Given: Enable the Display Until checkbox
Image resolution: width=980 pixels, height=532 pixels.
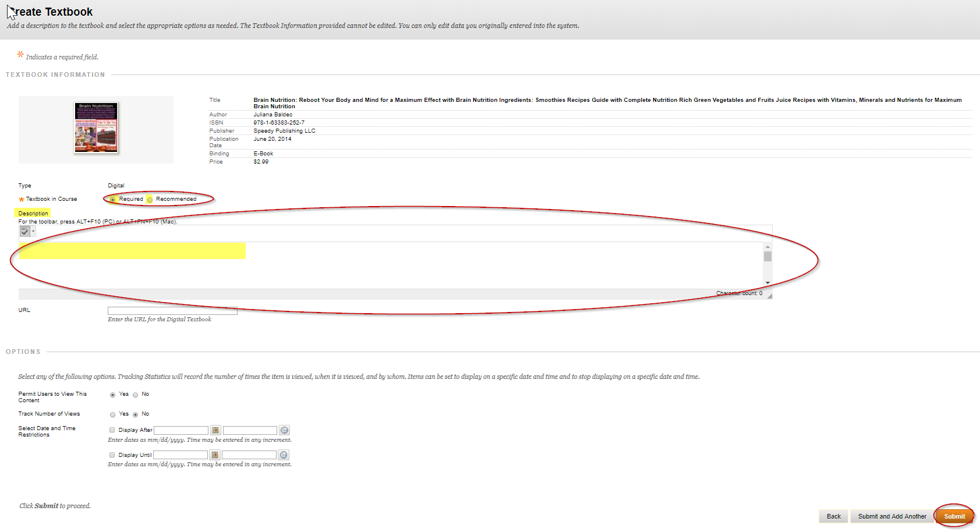Looking at the screenshot, I should 112,455.
